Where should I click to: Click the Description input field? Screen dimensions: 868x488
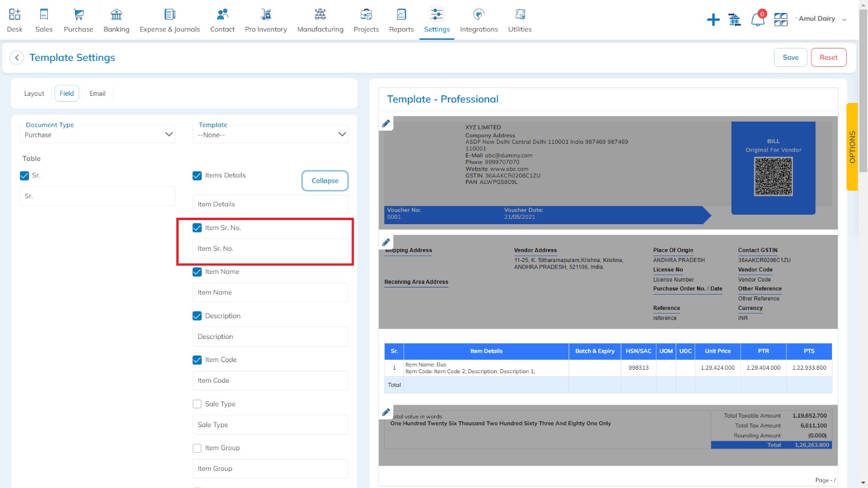click(x=270, y=337)
